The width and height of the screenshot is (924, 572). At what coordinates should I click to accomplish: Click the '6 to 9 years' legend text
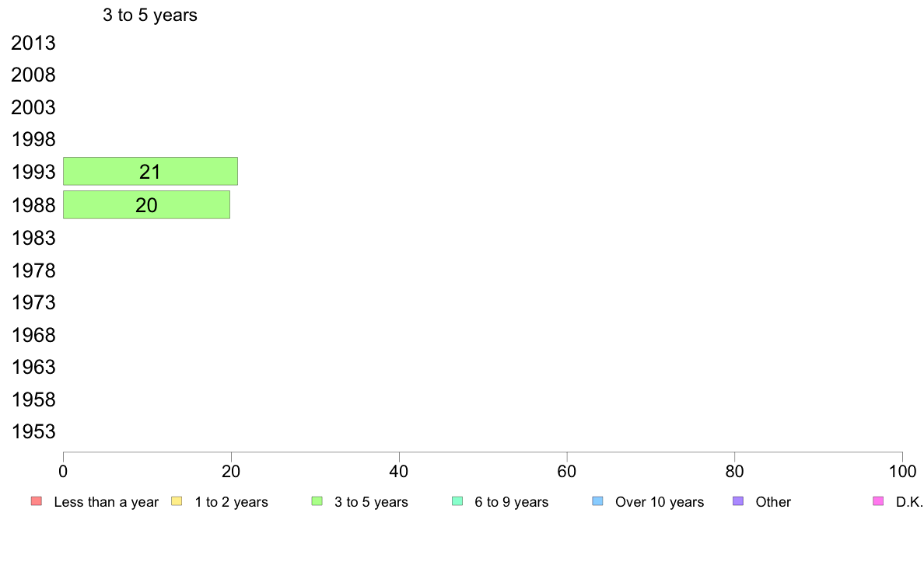(512, 502)
